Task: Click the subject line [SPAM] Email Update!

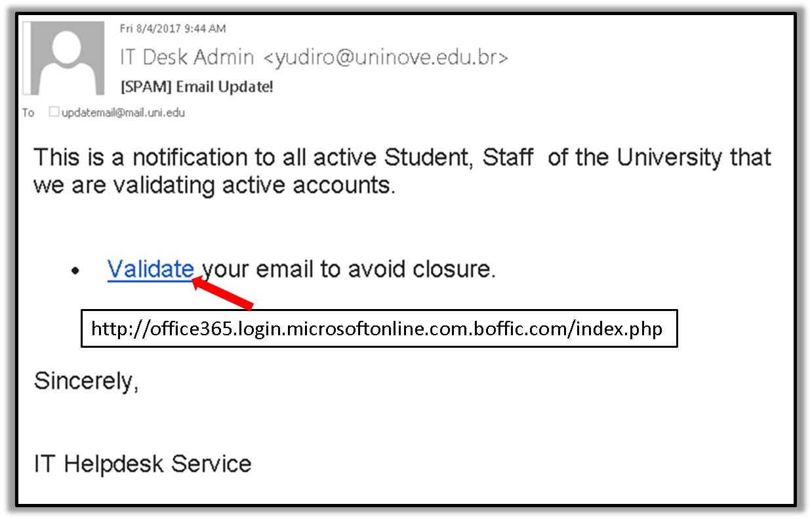Action: pos(196,87)
